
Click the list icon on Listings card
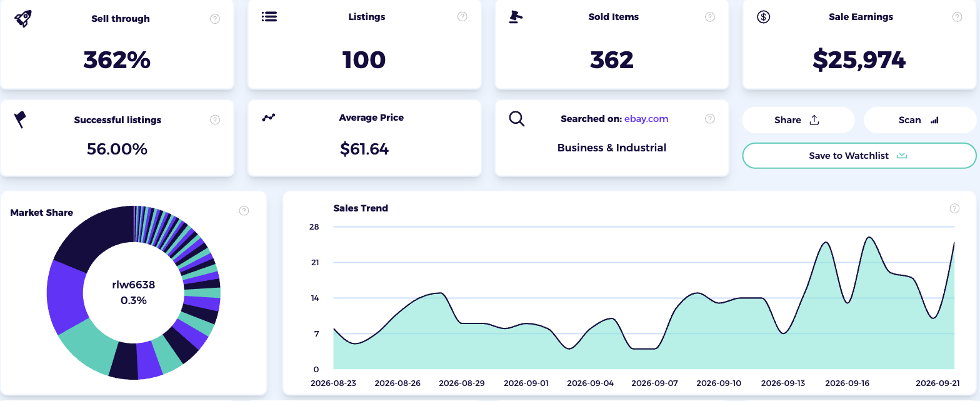click(x=269, y=16)
